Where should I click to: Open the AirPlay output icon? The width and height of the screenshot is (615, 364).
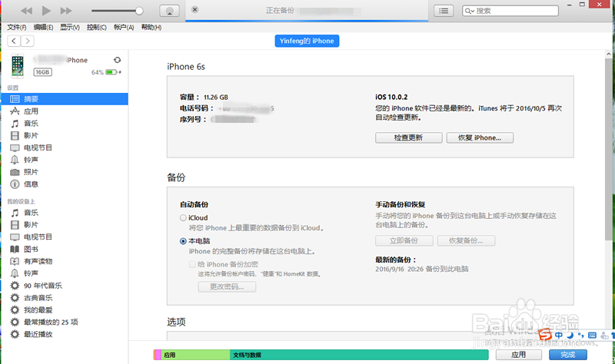pyautogui.click(x=169, y=11)
